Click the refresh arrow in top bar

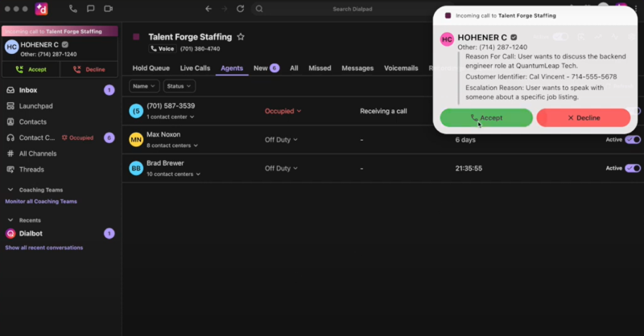240,9
